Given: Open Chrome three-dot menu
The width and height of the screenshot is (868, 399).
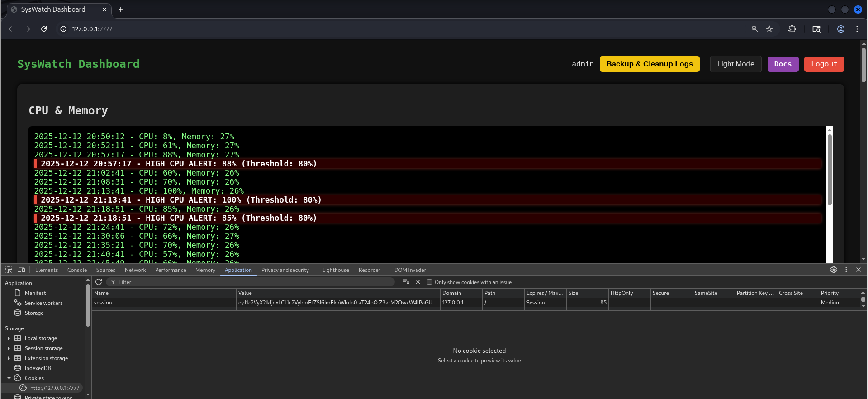Looking at the screenshot, I should 857,29.
